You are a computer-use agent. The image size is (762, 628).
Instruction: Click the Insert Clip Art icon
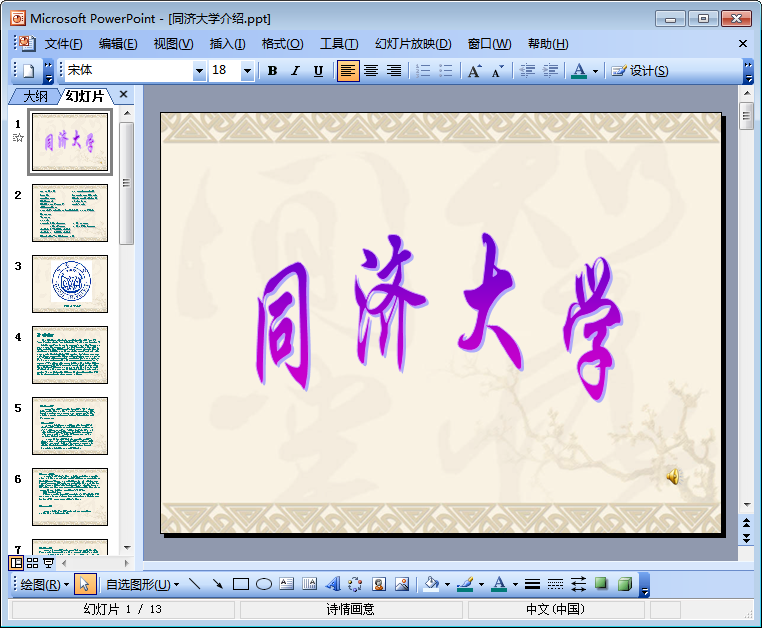pyautogui.click(x=379, y=584)
